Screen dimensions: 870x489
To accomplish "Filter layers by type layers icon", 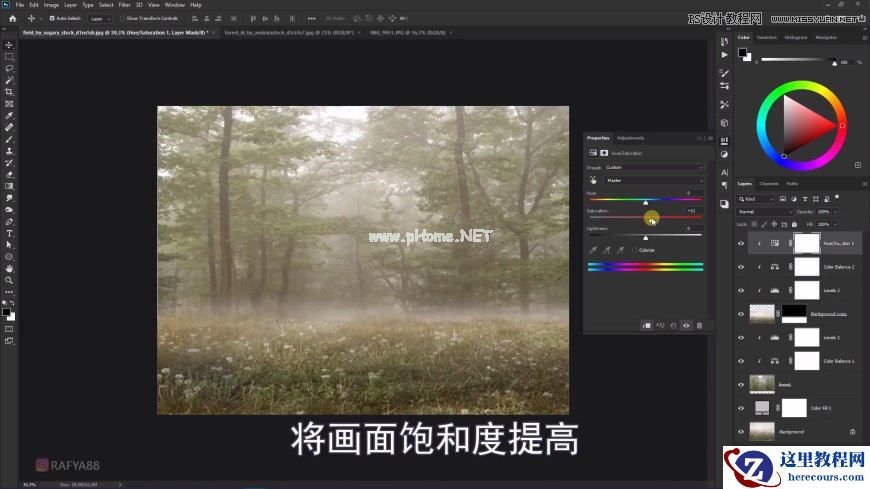I will [805, 199].
